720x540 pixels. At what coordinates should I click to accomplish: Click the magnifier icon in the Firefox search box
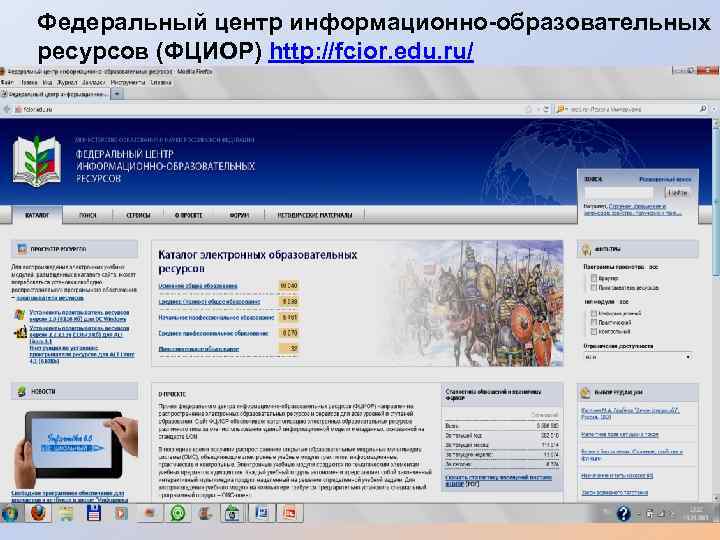[x=703, y=109]
